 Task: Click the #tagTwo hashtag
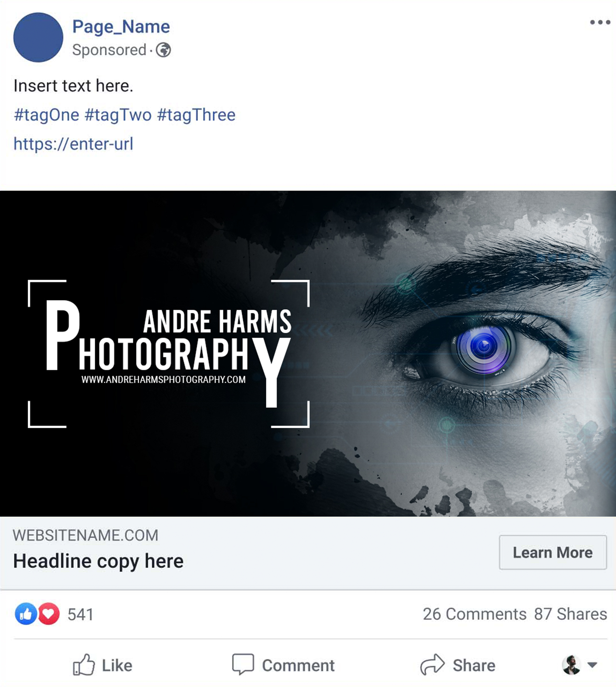(118, 115)
